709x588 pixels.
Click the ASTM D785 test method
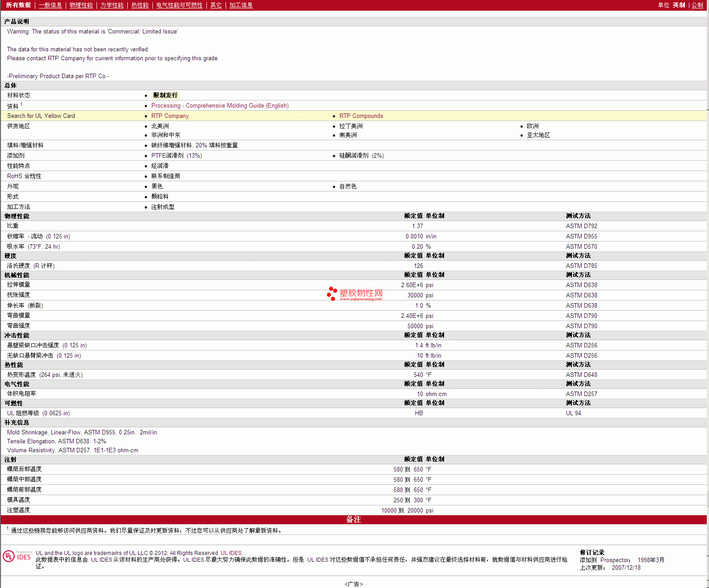[x=581, y=266]
